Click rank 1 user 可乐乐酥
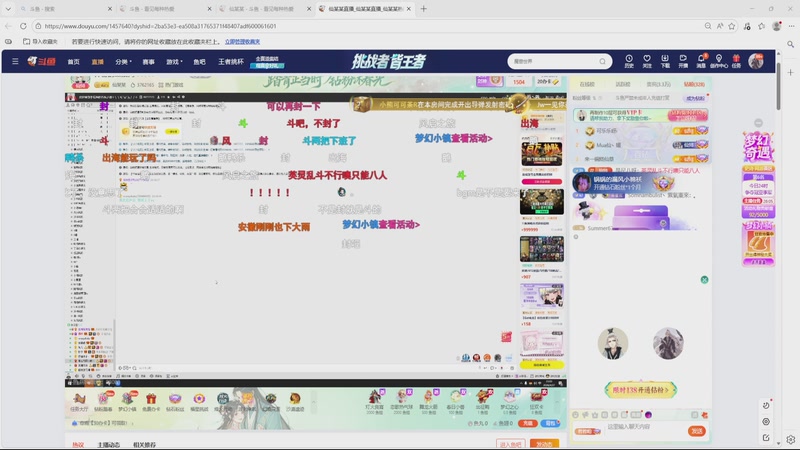800x450 pixels. [x=606, y=131]
